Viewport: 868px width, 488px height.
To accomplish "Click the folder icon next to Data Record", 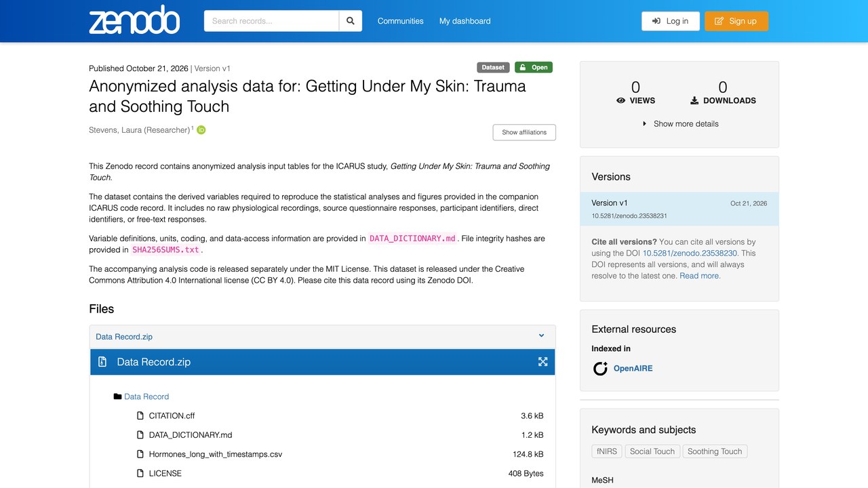I will [117, 396].
